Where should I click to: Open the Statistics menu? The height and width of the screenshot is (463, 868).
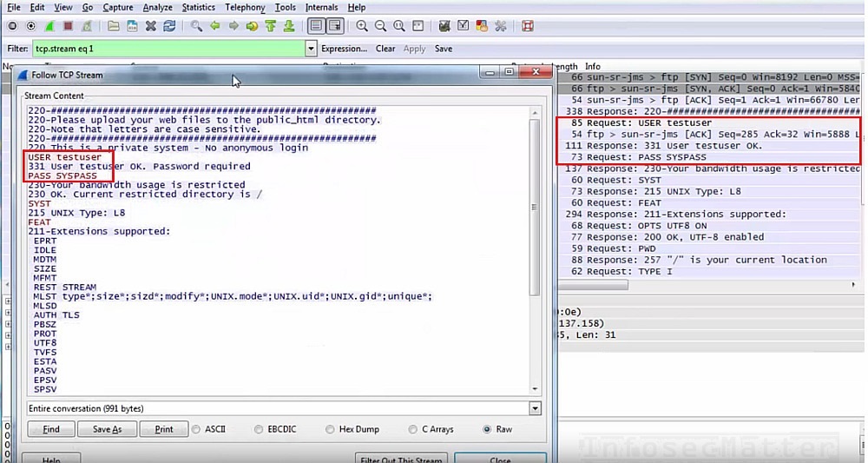point(198,7)
